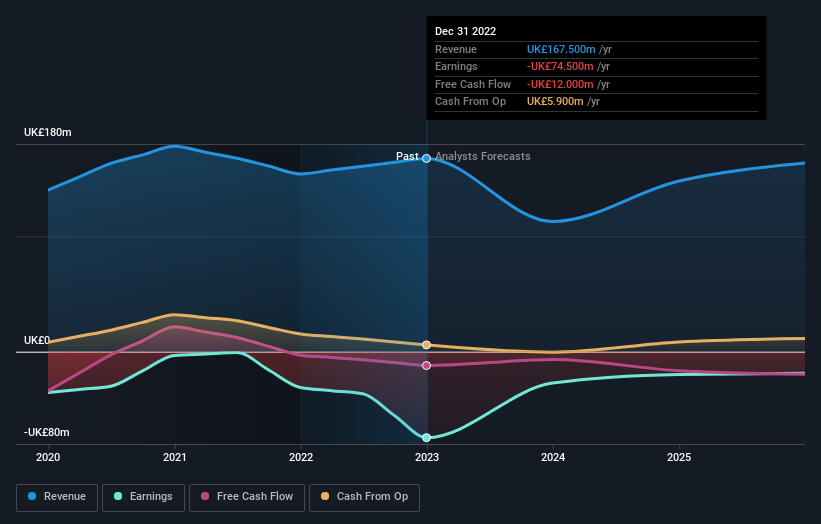821x524 pixels.
Task: Click the tooltip 'Revenue' row label
Action: (x=456, y=49)
